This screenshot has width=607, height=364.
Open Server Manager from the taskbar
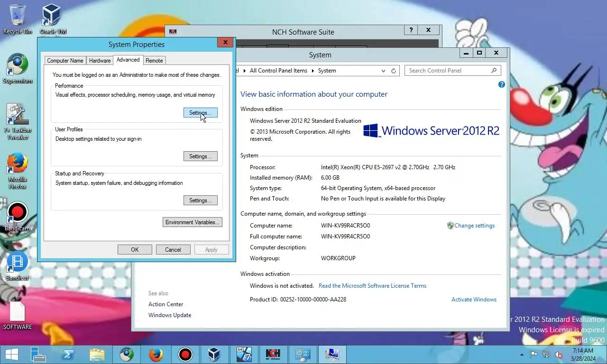coord(38,355)
